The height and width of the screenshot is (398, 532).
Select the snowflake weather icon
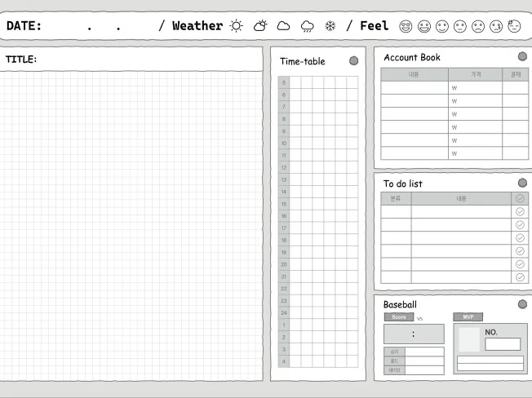pos(330,26)
